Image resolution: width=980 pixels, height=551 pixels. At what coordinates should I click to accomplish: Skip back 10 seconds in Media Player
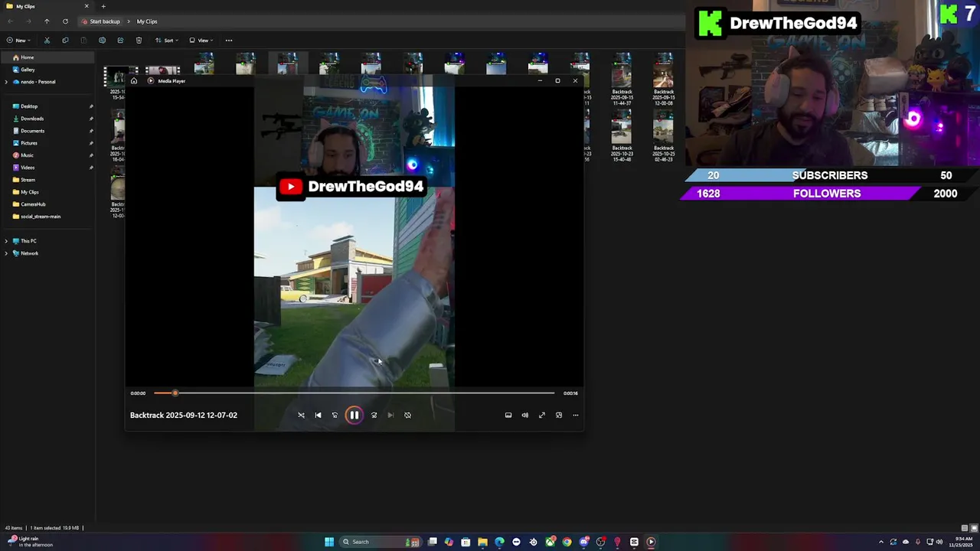pyautogui.click(x=335, y=415)
